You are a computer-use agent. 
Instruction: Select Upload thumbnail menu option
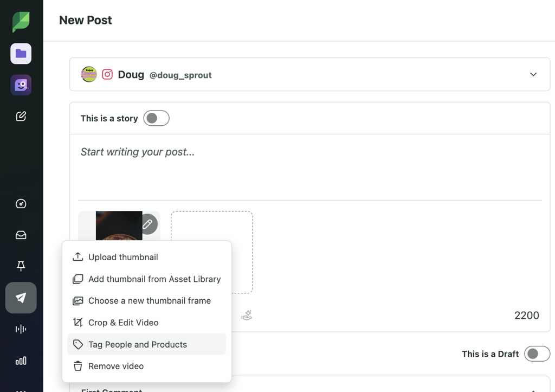(x=146, y=257)
